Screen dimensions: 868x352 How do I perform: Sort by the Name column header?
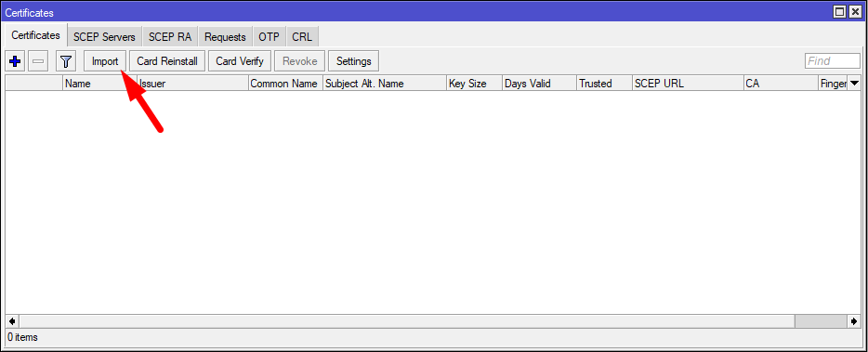click(99, 84)
